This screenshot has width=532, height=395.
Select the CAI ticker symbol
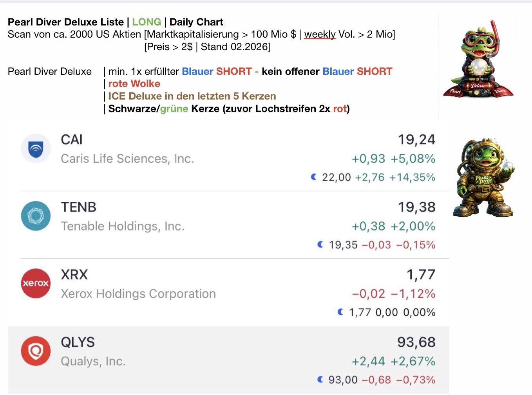[x=72, y=140]
